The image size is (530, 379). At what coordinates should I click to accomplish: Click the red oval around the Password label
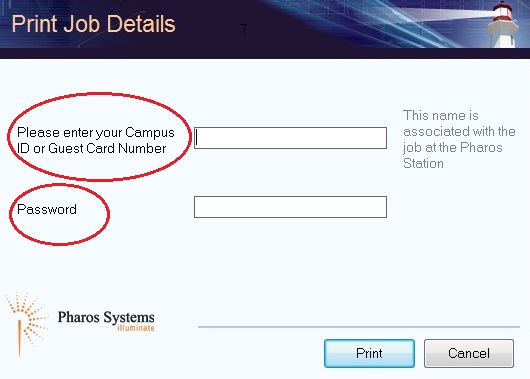(59, 214)
